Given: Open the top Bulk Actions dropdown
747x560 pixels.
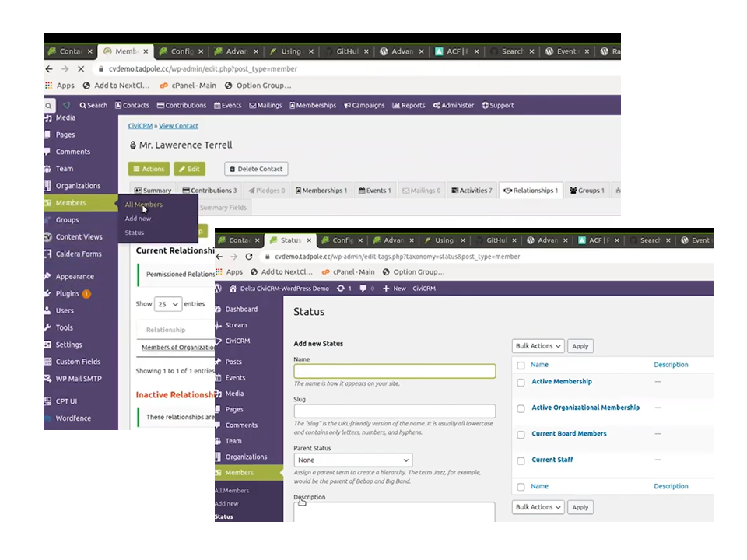Looking at the screenshot, I should click(x=538, y=346).
